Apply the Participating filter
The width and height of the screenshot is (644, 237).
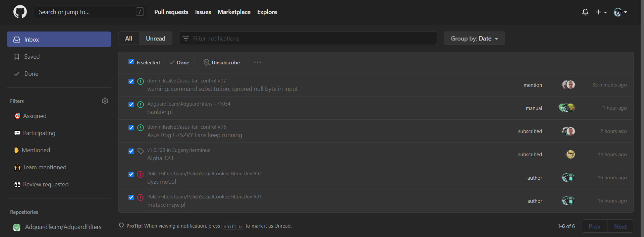(x=35, y=133)
